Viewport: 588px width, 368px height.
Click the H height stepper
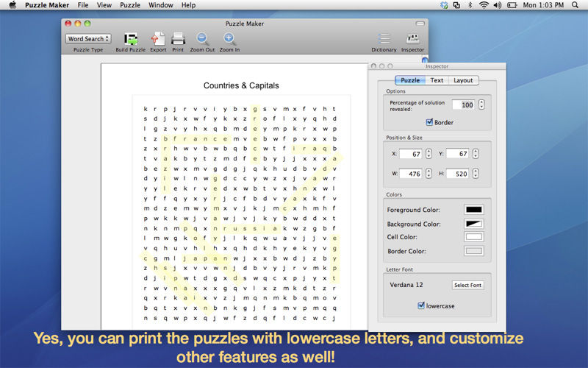[x=476, y=174]
